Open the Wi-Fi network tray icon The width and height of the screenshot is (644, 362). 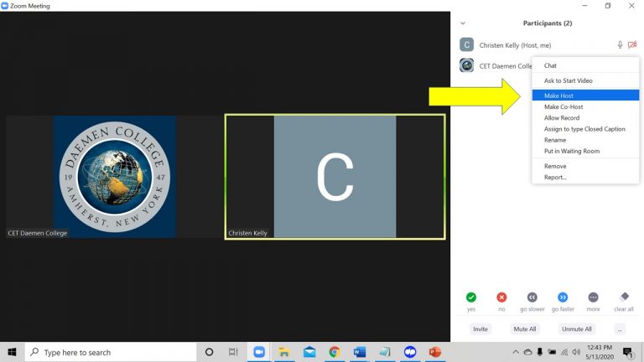pos(564,352)
